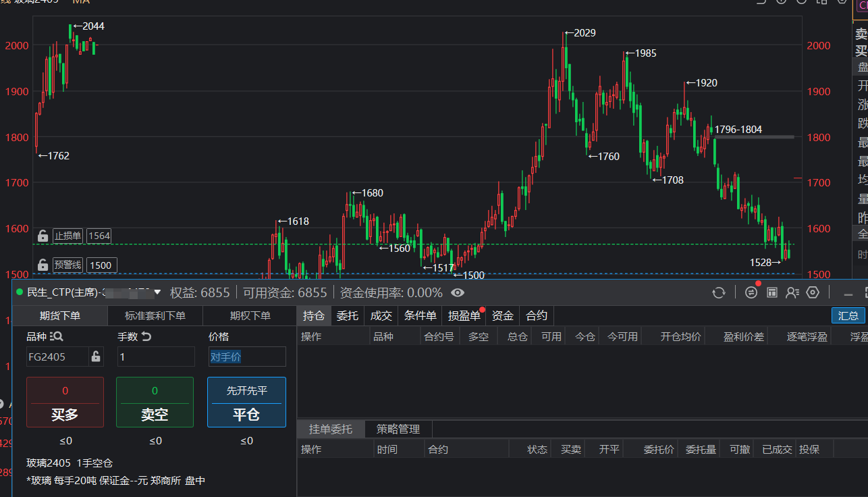Click the 玻璃2405 1手空仓 position text

[x=70, y=463]
